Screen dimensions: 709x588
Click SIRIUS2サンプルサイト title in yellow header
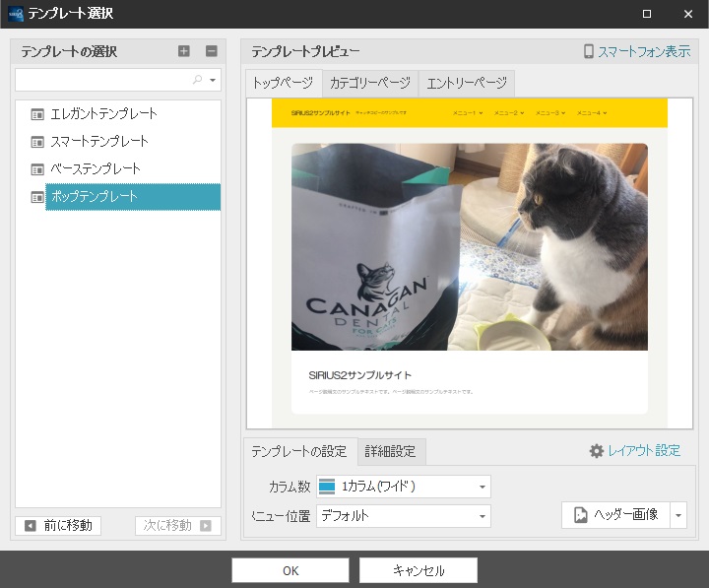321,113
